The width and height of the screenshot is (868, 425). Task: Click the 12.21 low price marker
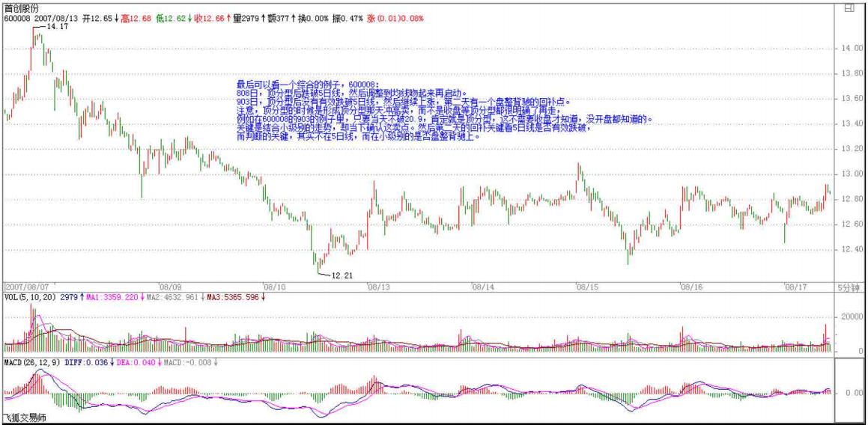coord(341,276)
